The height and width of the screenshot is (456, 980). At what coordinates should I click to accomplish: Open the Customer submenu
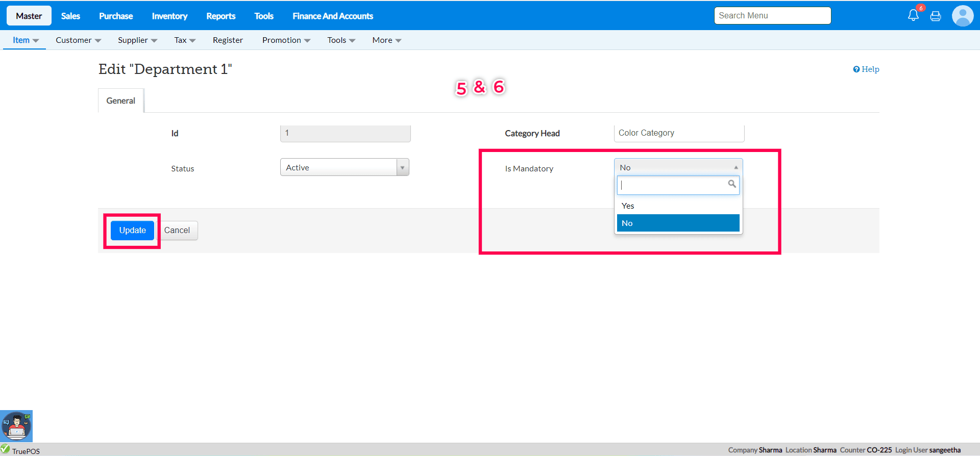tap(78, 40)
